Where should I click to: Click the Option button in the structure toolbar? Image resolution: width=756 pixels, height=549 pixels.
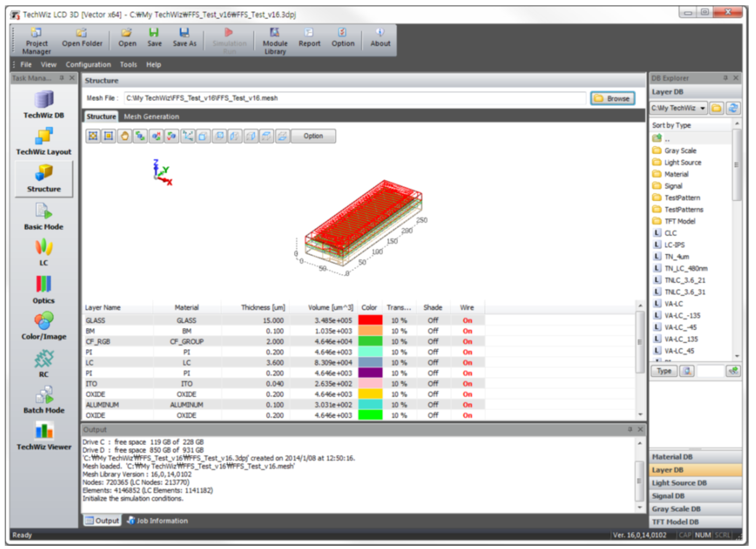coord(313,136)
